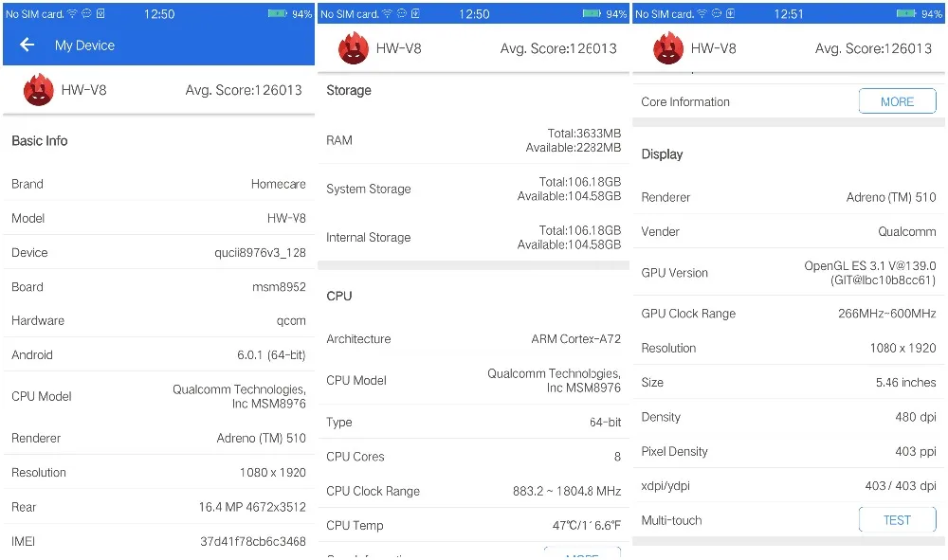
Task: Select the My Device title
Action: (x=84, y=45)
